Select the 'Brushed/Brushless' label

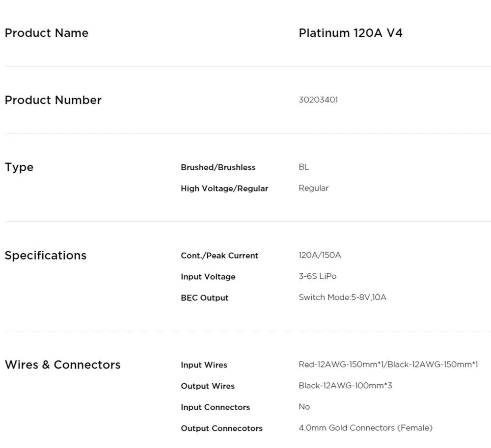pyautogui.click(x=218, y=167)
